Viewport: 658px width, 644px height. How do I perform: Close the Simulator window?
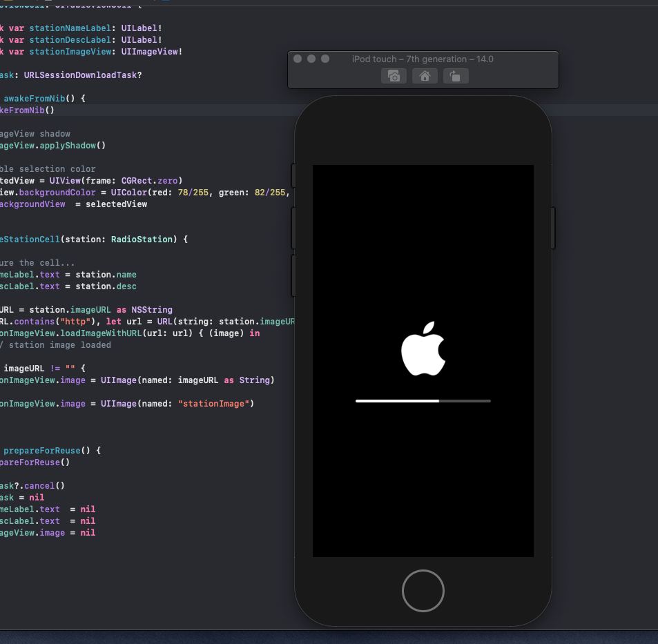[298, 59]
